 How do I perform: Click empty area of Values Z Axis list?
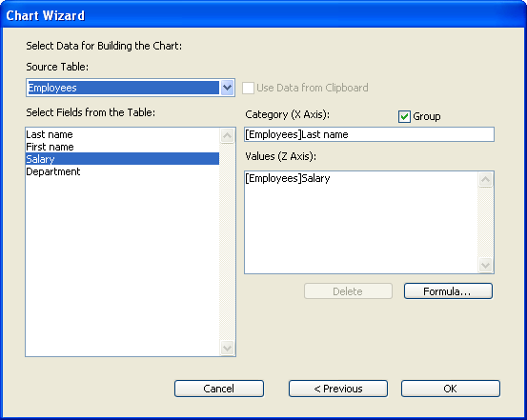(361, 229)
